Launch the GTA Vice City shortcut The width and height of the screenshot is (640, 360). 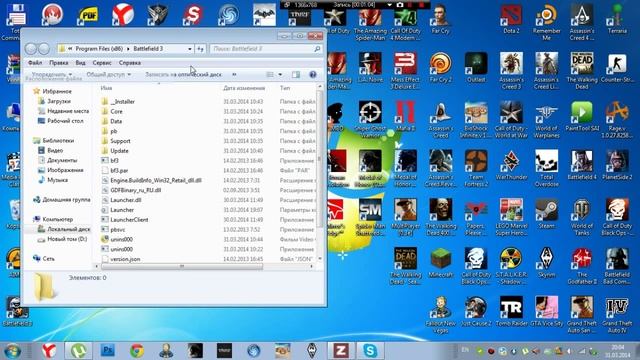tap(546, 311)
